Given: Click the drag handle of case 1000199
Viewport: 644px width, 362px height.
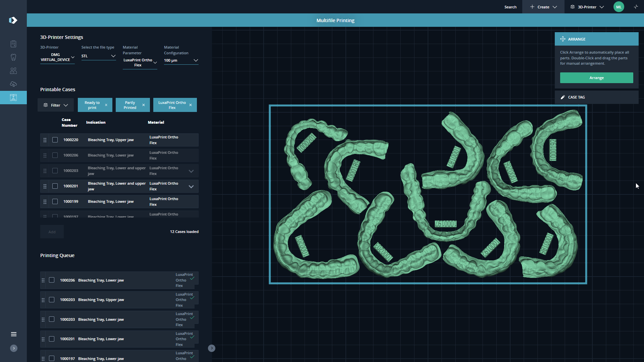Looking at the screenshot, I should coord(45,202).
